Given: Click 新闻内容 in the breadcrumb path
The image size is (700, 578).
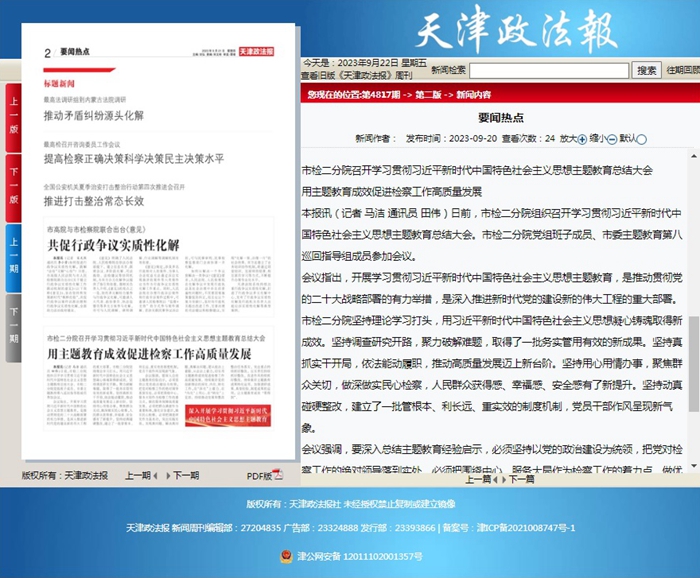Looking at the screenshot, I should pyautogui.click(x=474, y=95).
